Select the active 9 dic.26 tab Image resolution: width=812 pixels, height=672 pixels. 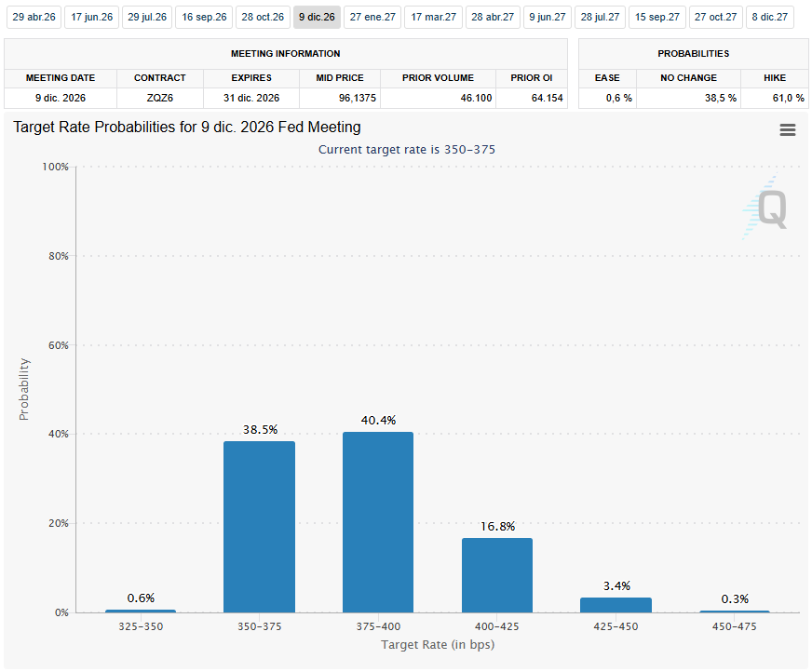[317, 17]
